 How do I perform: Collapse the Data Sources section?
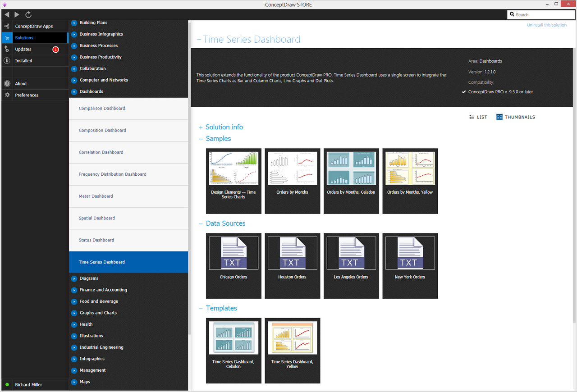point(201,224)
